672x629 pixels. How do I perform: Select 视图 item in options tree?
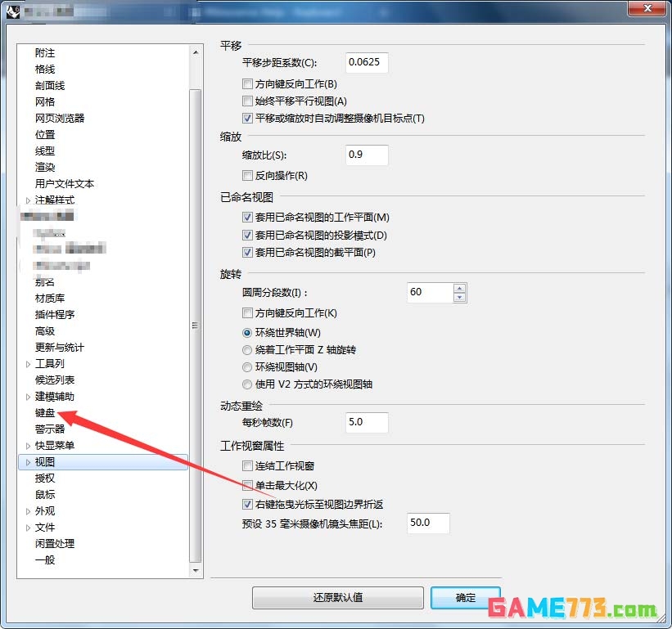click(44, 462)
